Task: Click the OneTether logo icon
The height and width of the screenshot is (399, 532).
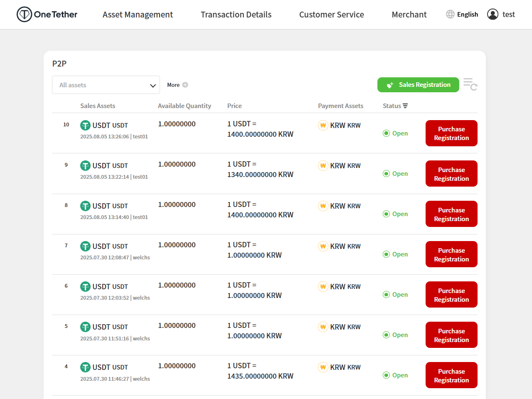Action: click(24, 15)
